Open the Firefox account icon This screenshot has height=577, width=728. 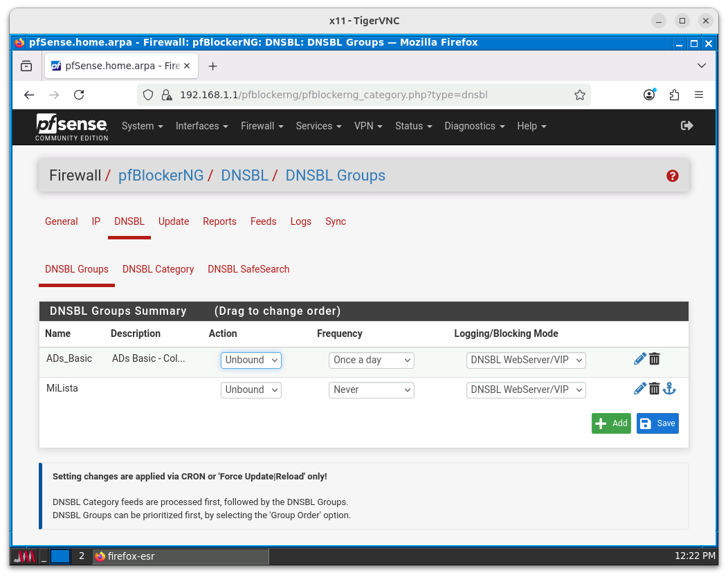pyautogui.click(x=650, y=95)
